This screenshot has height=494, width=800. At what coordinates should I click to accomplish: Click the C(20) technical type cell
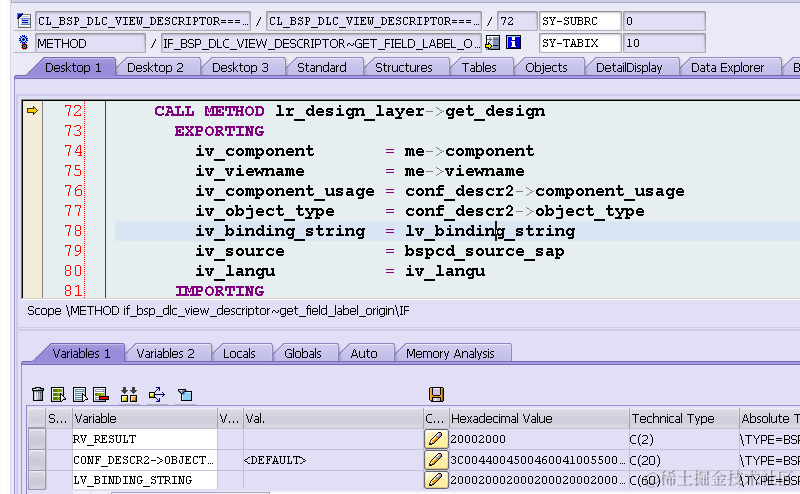click(684, 460)
